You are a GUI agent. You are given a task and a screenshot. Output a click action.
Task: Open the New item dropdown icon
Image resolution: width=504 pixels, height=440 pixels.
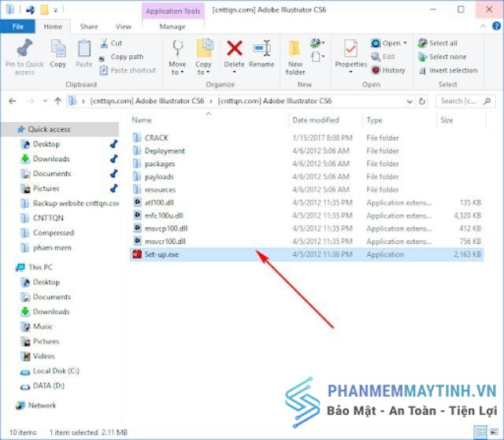[x=317, y=43]
